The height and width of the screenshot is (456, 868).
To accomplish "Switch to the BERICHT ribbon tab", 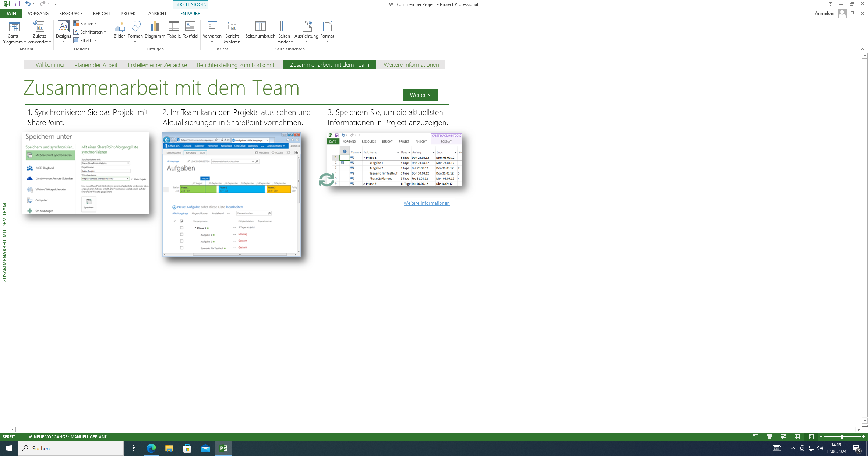I will (x=102, y=13).
